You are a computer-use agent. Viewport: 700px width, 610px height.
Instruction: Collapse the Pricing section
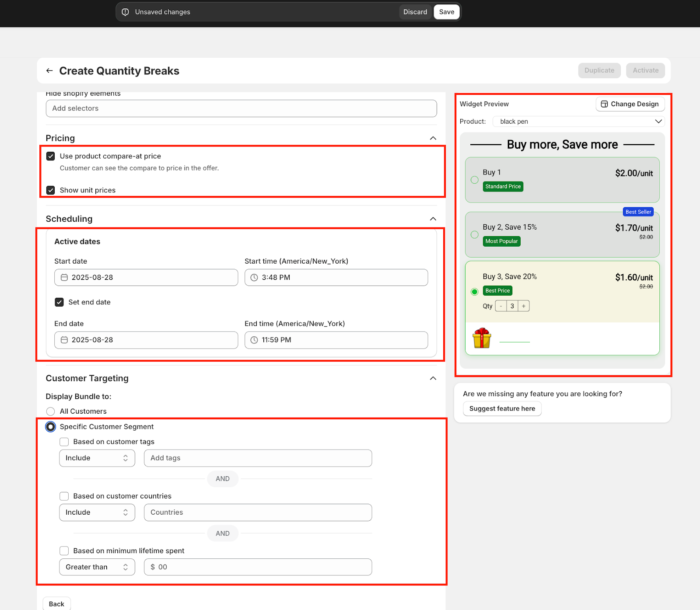click(x=433, y=138)
